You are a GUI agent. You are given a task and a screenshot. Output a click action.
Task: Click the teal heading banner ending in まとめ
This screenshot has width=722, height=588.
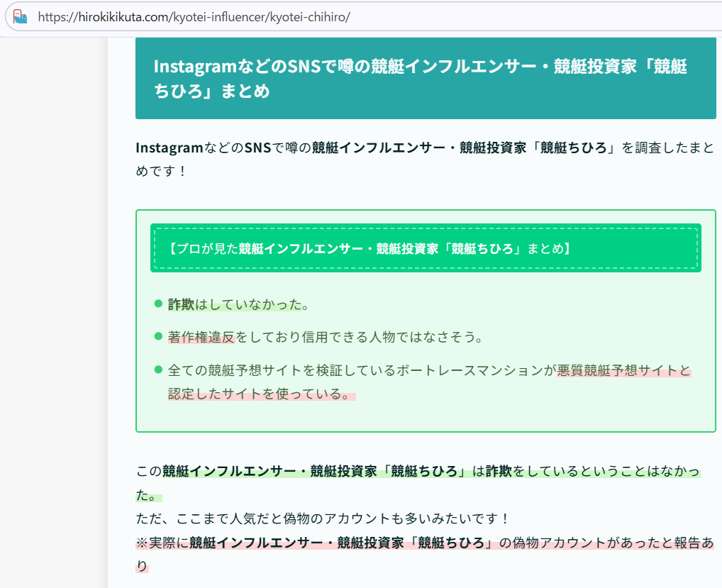[426, 79]
